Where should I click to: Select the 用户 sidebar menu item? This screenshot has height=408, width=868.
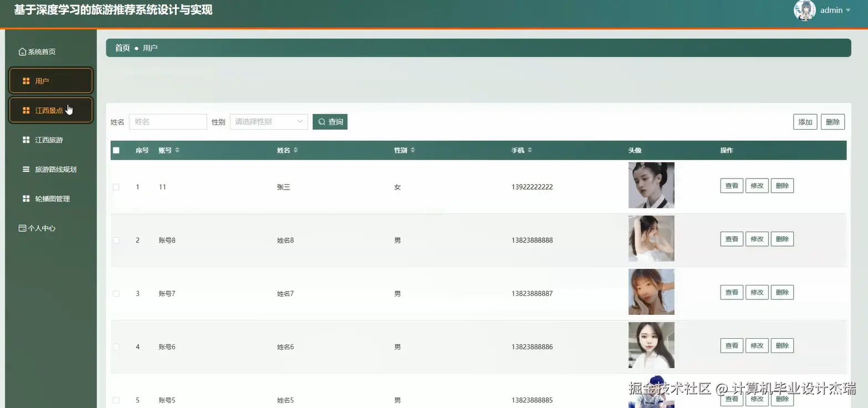pos(51,81)
